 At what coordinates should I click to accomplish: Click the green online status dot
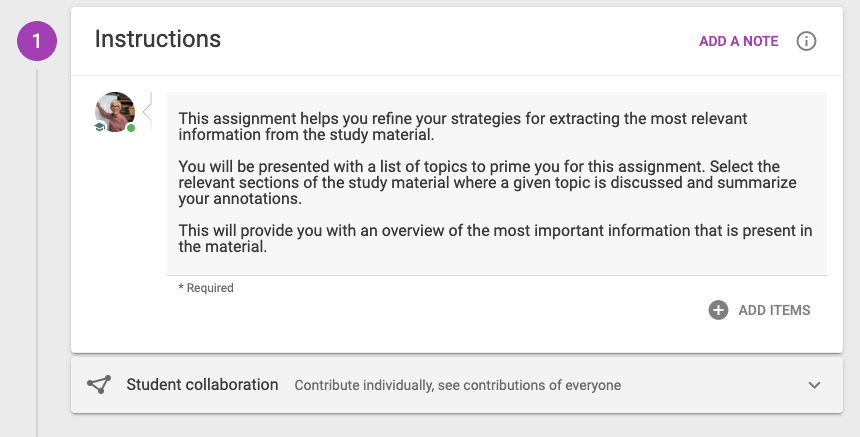[131, 128]
